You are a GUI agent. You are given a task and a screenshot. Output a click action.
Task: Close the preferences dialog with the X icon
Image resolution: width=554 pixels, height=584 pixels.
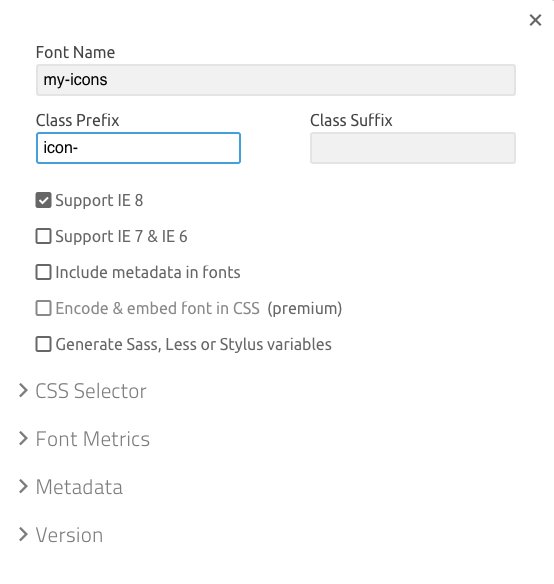pyautogui.click(x=535, y=20)
